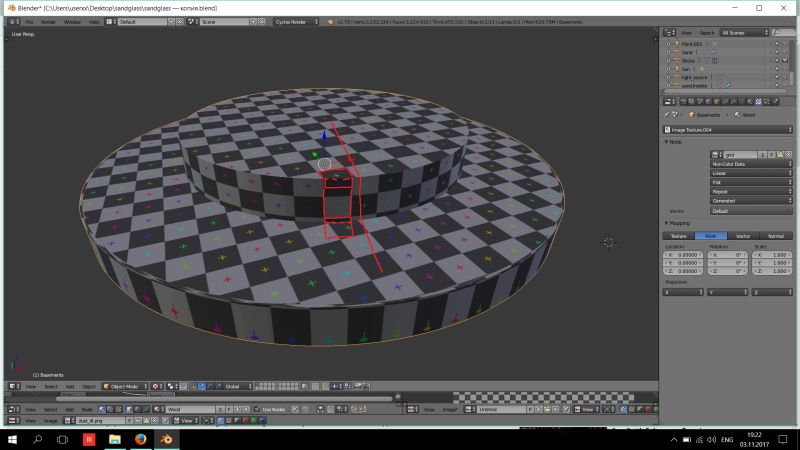
Task: Open the View mode dropdown in left image editor
Action: point(186,420)
